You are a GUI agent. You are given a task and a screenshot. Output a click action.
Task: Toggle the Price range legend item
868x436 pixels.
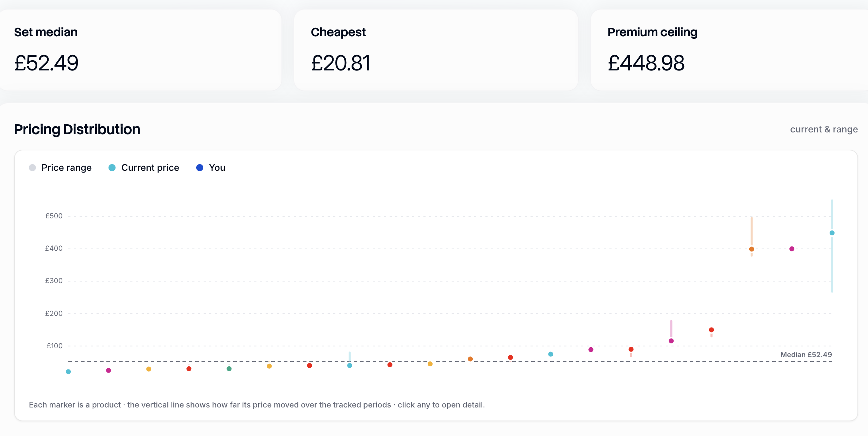(x=60, y=168)
